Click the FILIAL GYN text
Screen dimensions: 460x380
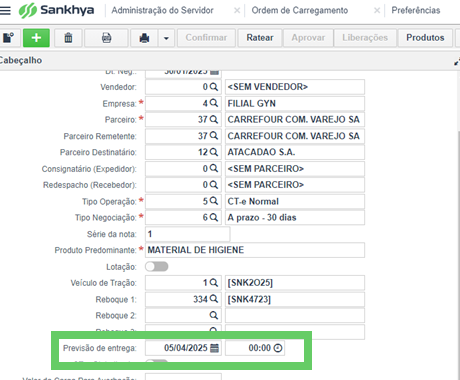[252, 103]
